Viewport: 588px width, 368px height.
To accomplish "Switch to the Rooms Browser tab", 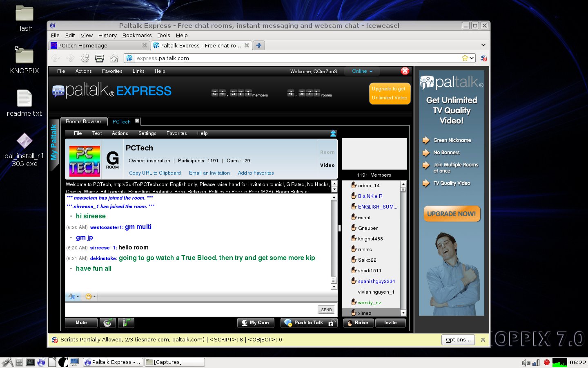I will (84, 121).
